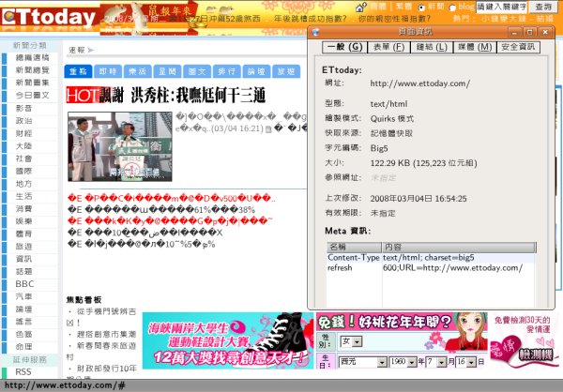Click the headline news photo thumbnail
Viewport: 563px width, 392px height.
(120, 146)
